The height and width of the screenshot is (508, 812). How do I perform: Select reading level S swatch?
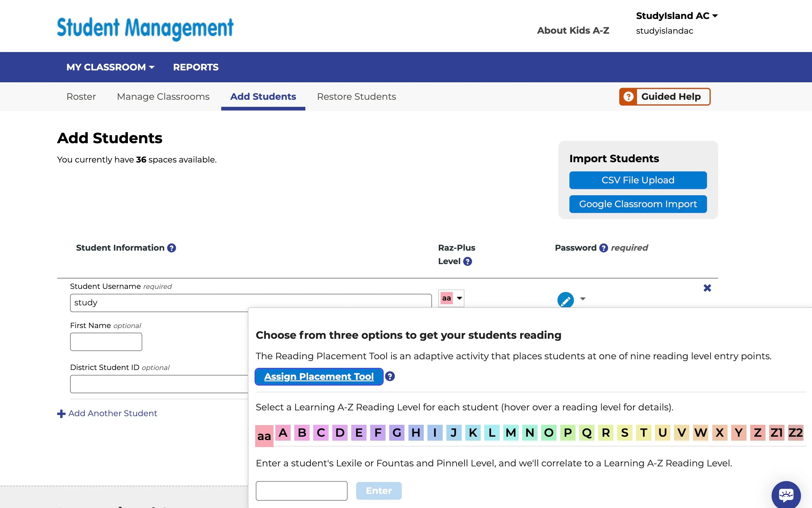[x=625, y=432]
